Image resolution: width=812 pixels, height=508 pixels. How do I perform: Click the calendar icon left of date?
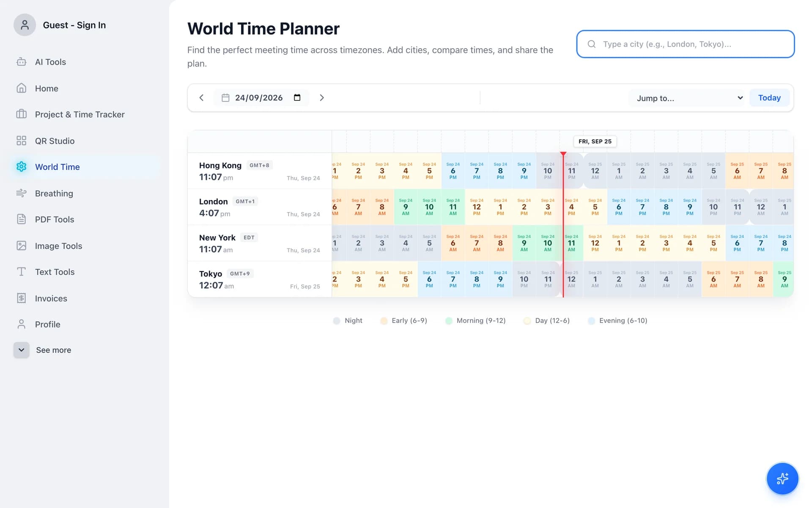coord(225,98)
